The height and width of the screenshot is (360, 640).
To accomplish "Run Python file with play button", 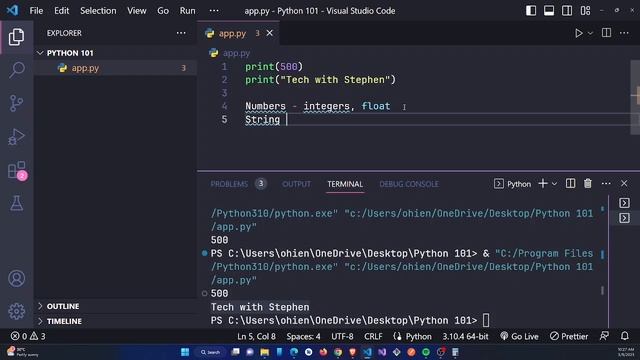I will (578, 33).
